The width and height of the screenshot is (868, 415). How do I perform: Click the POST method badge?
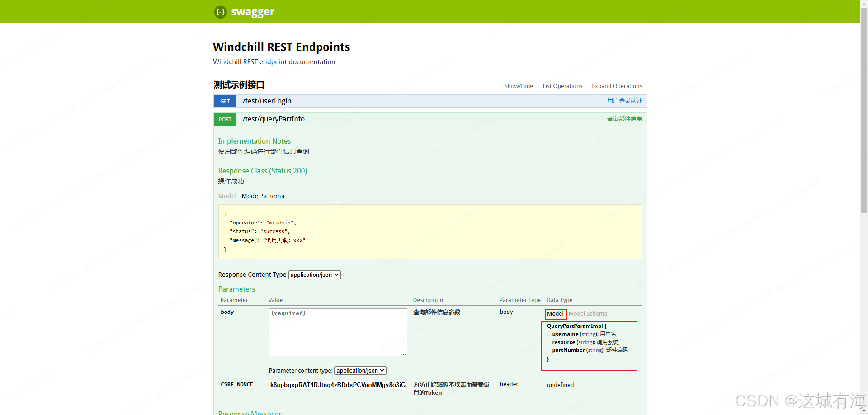pyautogui.click(x=225, y=119)
